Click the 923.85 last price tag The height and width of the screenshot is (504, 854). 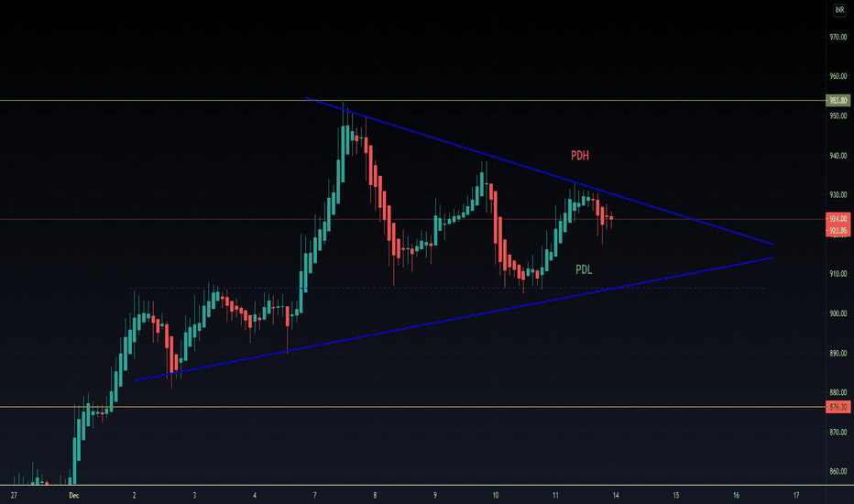pos(838,231)
